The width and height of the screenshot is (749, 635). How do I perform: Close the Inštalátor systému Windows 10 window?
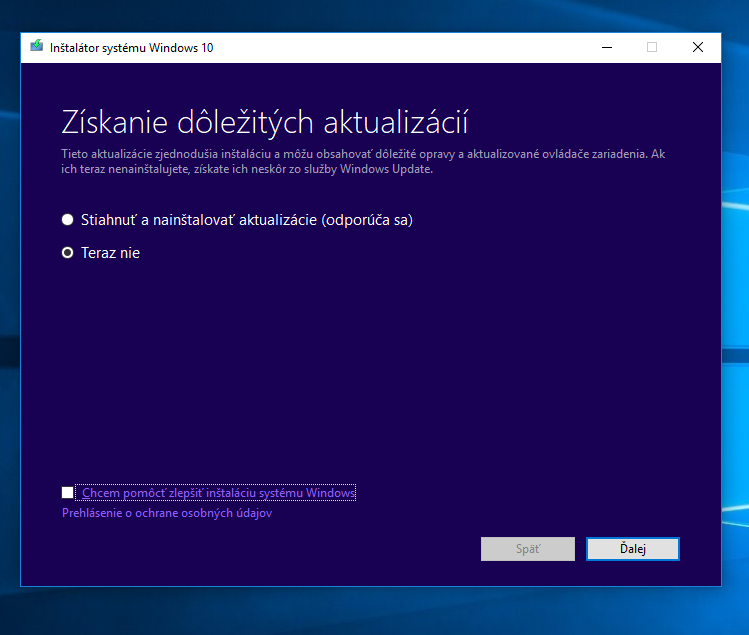click(x=697, y=47)
